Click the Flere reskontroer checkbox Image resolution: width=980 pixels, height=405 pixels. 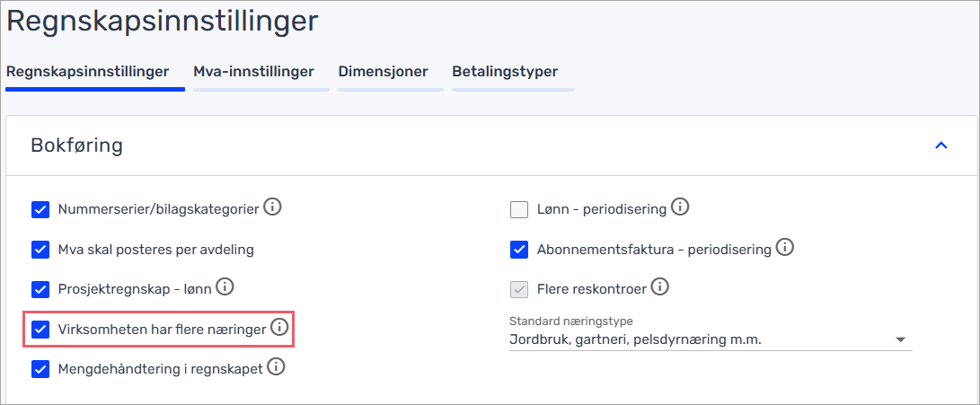[519, 289]
